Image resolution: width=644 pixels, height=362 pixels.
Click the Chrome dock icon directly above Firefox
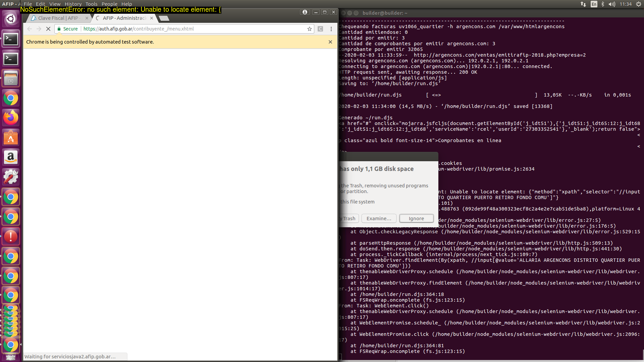coord(11,98)
